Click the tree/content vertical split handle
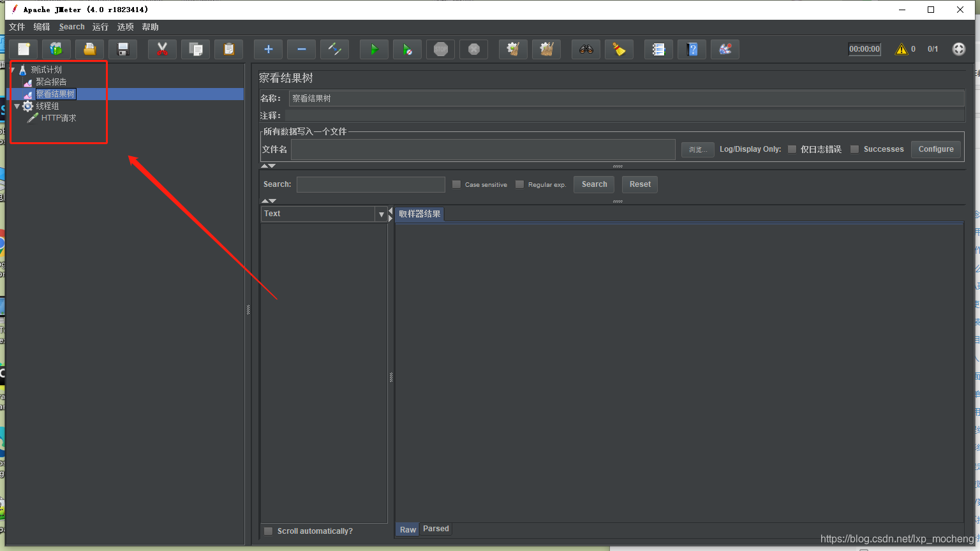Screen dimensions: 980x551 pos(248,310)
